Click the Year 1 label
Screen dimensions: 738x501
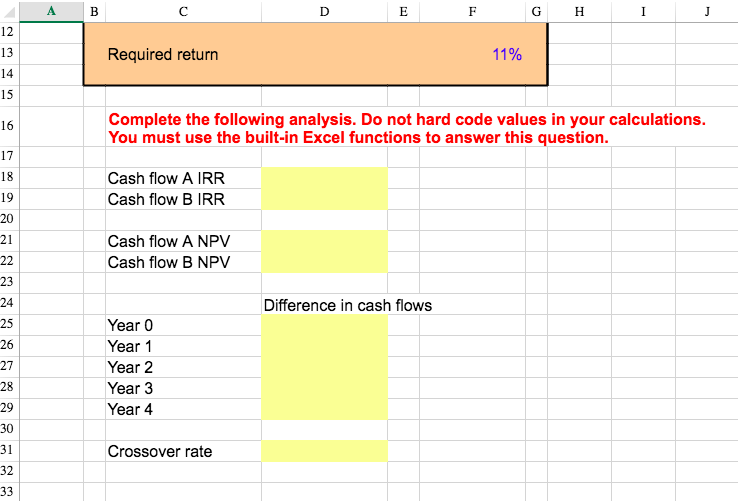130,347
